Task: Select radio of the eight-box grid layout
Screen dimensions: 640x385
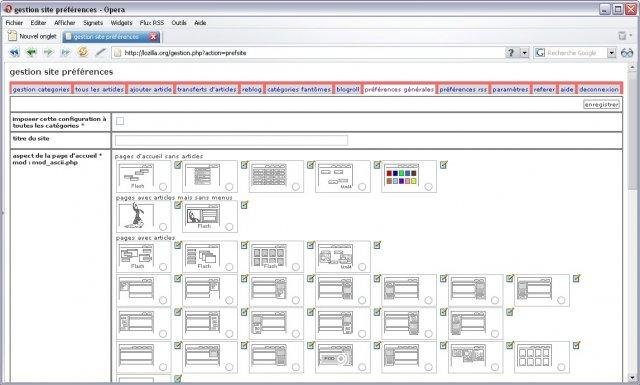Action: click(561, 367)
